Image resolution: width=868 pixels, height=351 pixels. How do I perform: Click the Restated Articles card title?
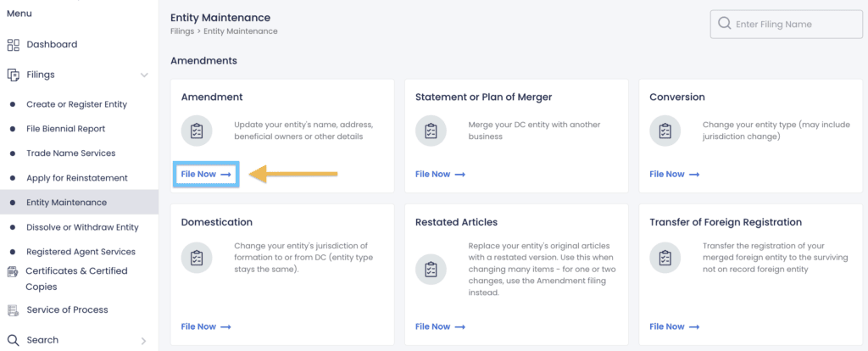[456, 222]
